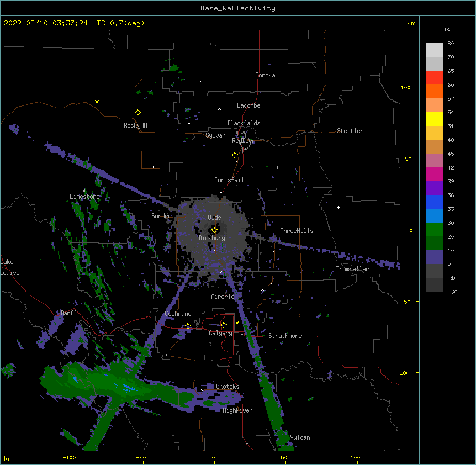476x465 pixels.
Task: Click the Sylvan label
Action: (x=215, y=135)
